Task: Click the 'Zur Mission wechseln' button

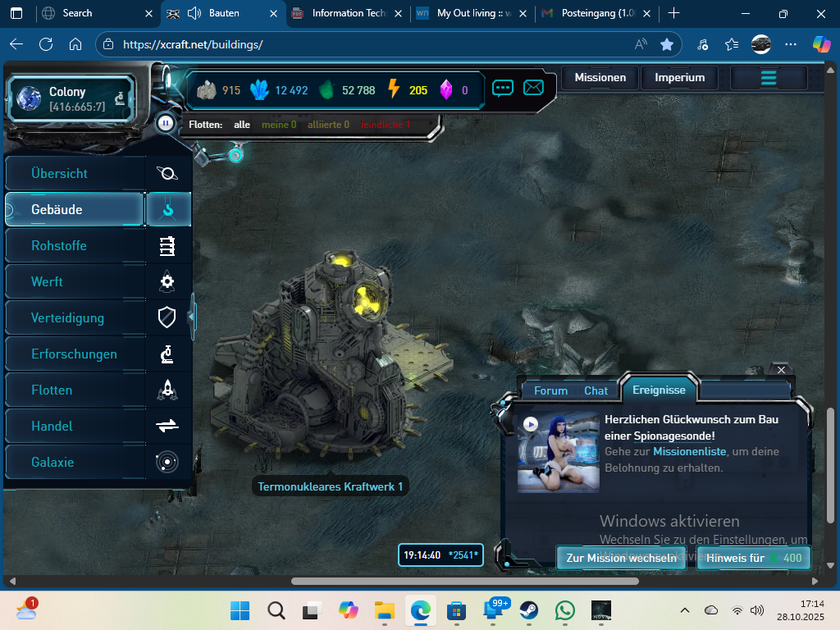Action: [621, 558]
